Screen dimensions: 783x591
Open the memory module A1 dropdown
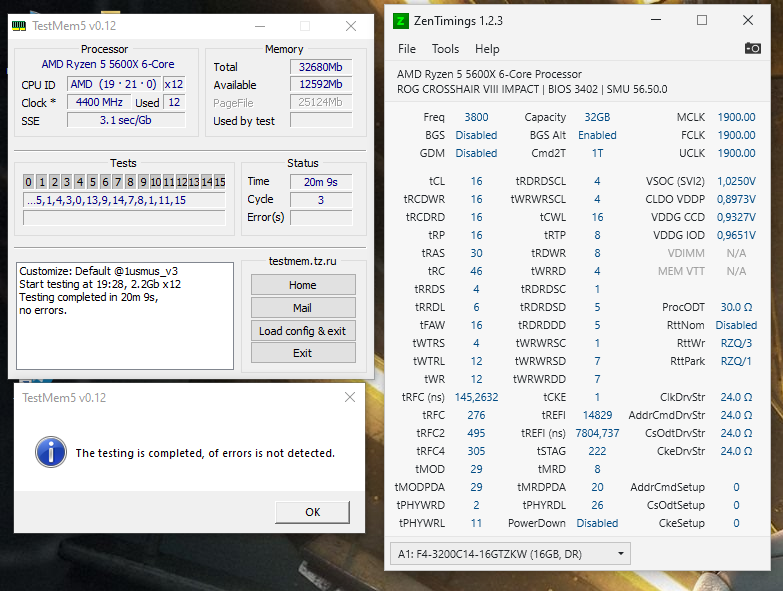510,554
